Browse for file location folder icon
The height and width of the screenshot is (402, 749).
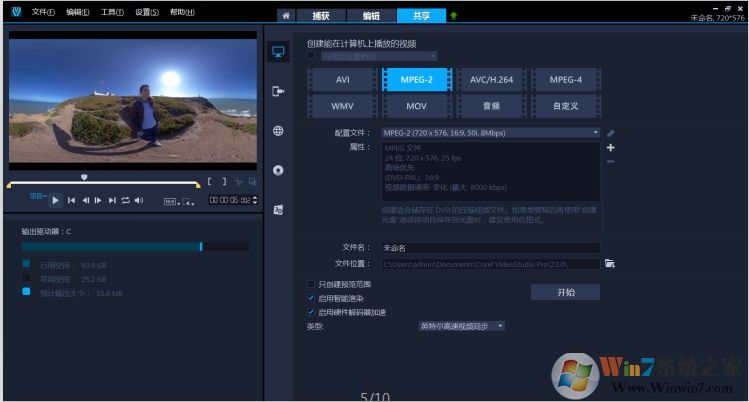pyautogui.click(x=610, y=264)
